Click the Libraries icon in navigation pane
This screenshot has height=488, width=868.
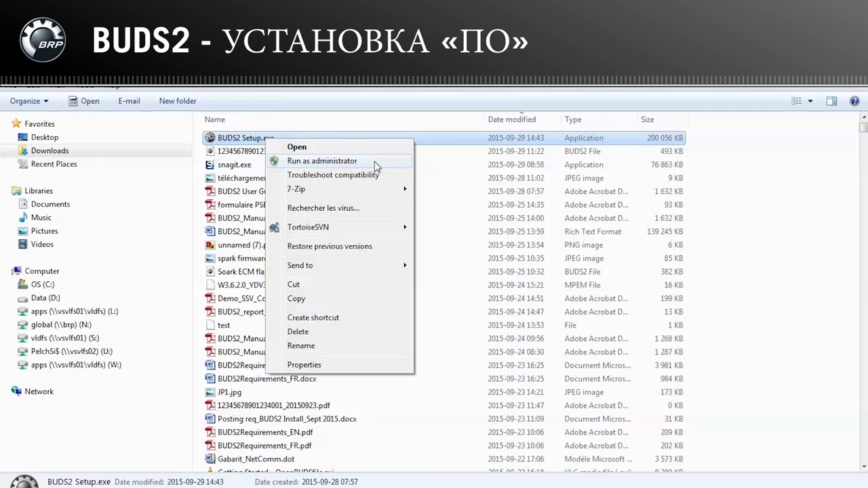click(x=16, y=190)
